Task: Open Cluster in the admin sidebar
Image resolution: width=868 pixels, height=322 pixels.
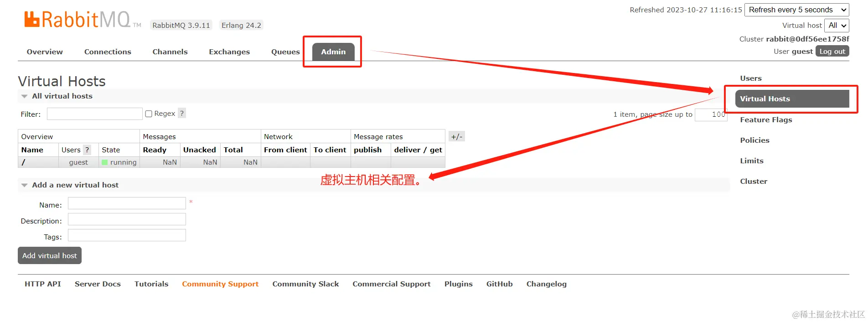Action: [754, 181]
